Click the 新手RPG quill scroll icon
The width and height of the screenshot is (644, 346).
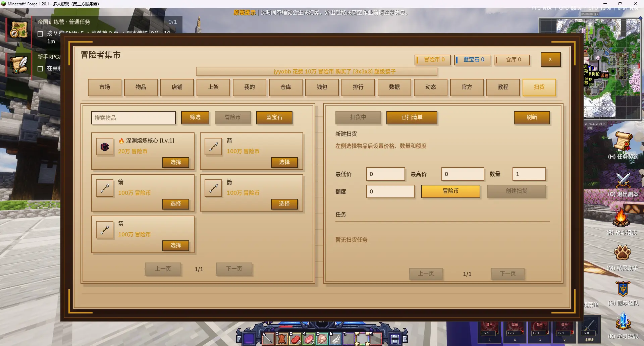tap(19, 65)
